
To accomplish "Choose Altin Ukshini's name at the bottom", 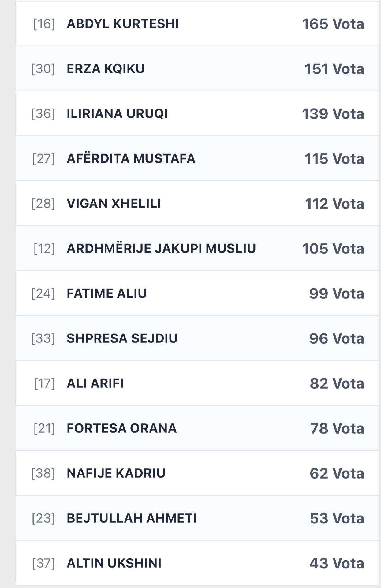I will [114, 563].
